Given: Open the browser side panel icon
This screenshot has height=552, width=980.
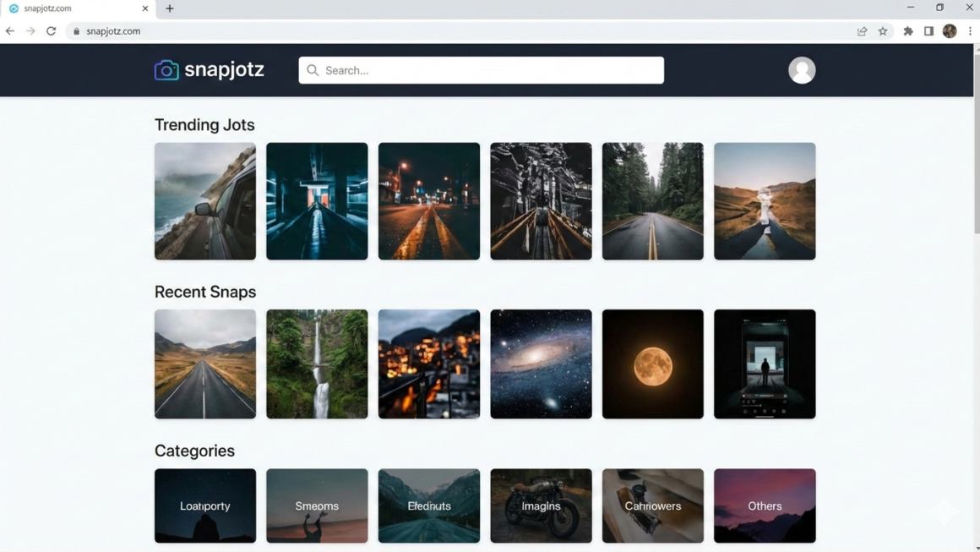Looking at the screenshot, I should 928,30.
